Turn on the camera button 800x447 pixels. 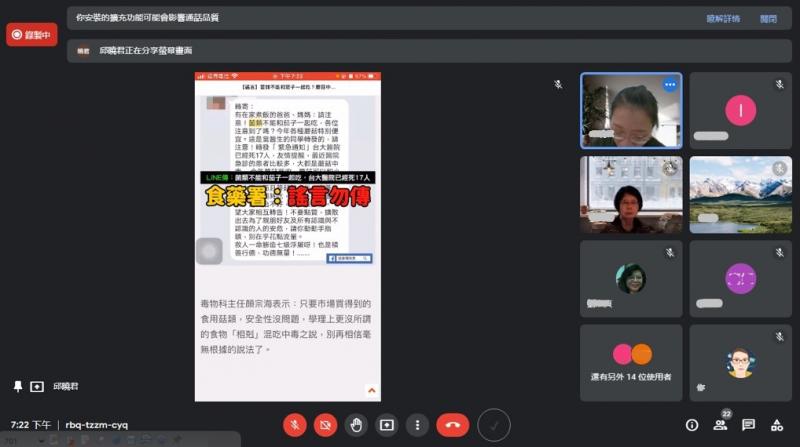click(325, 425)
